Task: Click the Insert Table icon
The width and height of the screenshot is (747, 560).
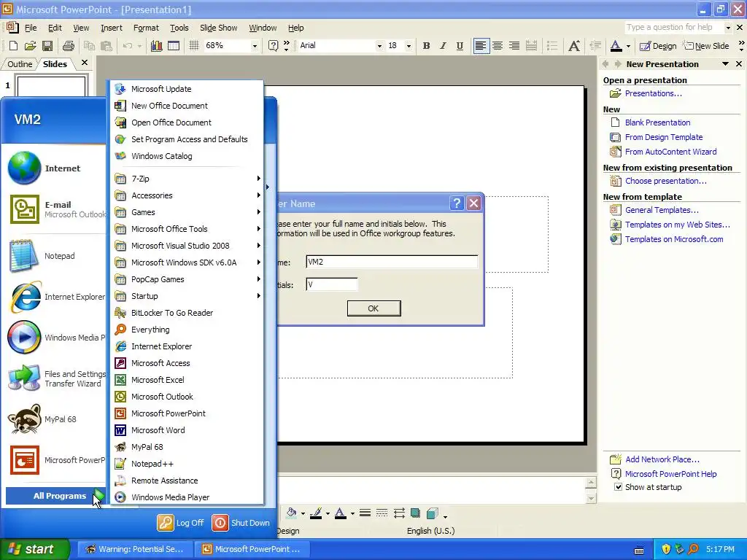Action: (x=174, y=46)
